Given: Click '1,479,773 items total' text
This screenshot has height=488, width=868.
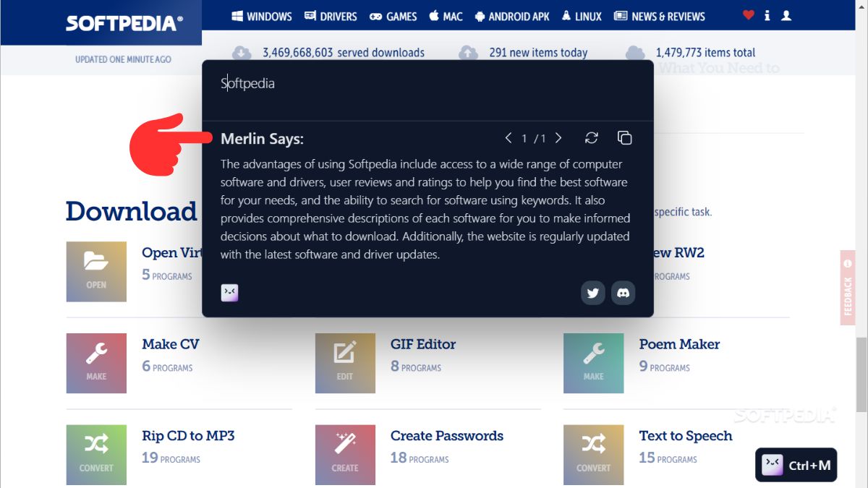Looking at the screenshot, I should 705,53.
